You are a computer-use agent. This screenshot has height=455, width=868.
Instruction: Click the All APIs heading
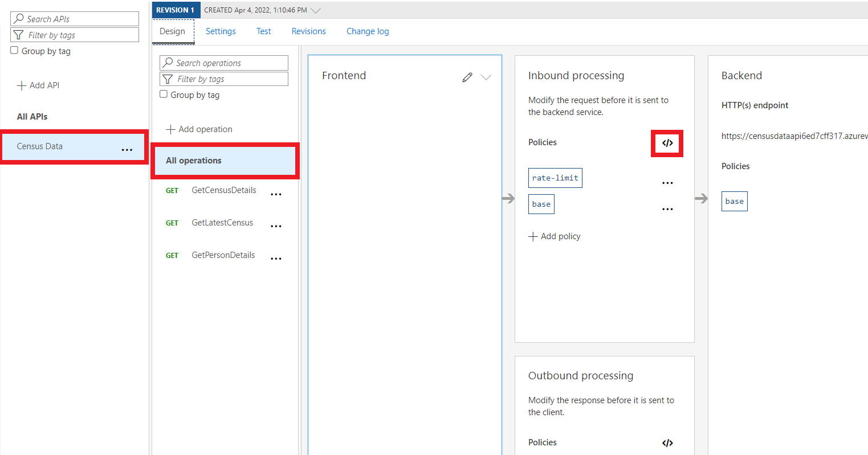[32, 117]
